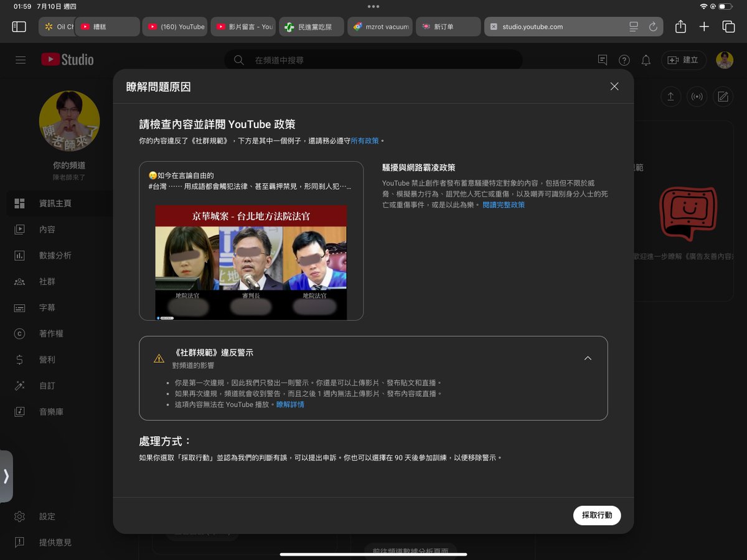This screenshot has height=560, width=747.
Task: Click the 在頻道中搜尋 search field
Action: point(374,60)
